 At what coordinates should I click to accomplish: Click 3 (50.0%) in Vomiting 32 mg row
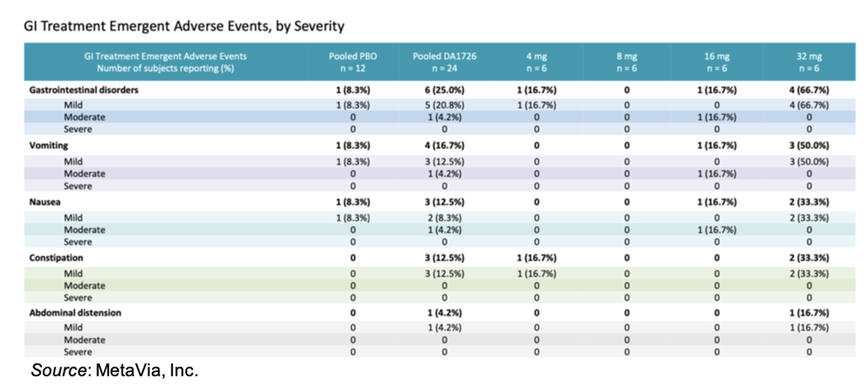click(x=809, y=146)
